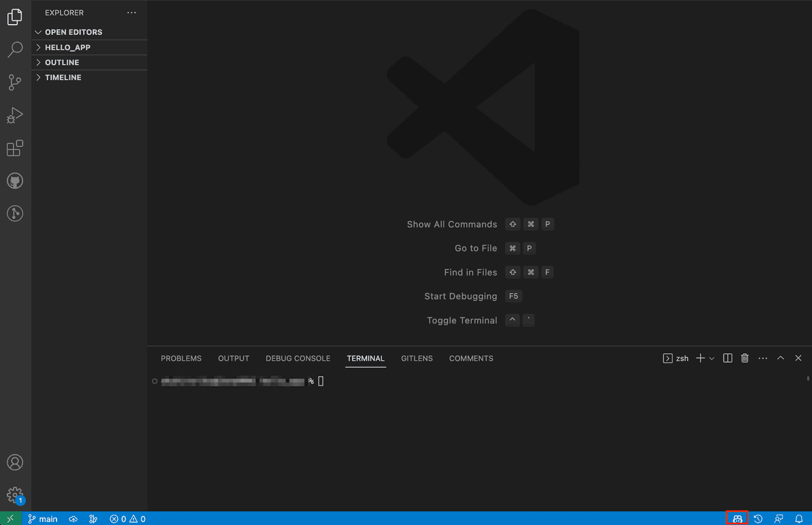812x525 pixels.
Task: Kill the terminal with trash icon
Action: tap(745, 358)
